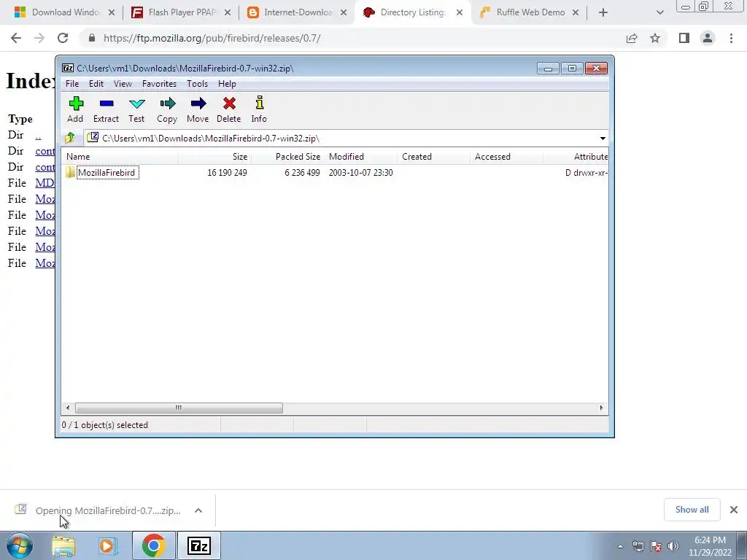Close the Chrome downloads bar
747x560 pixels.
[734, 510]
